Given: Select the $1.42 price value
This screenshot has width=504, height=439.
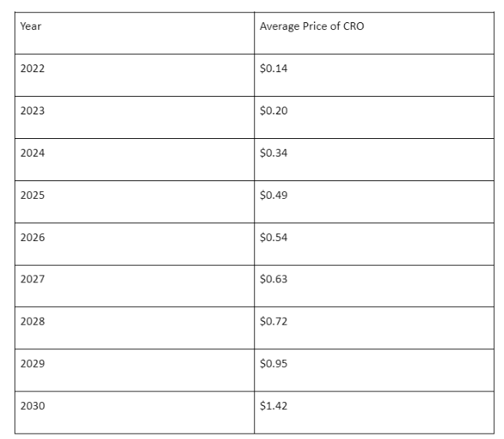Looking at the screenshot, I should (274, 405).
